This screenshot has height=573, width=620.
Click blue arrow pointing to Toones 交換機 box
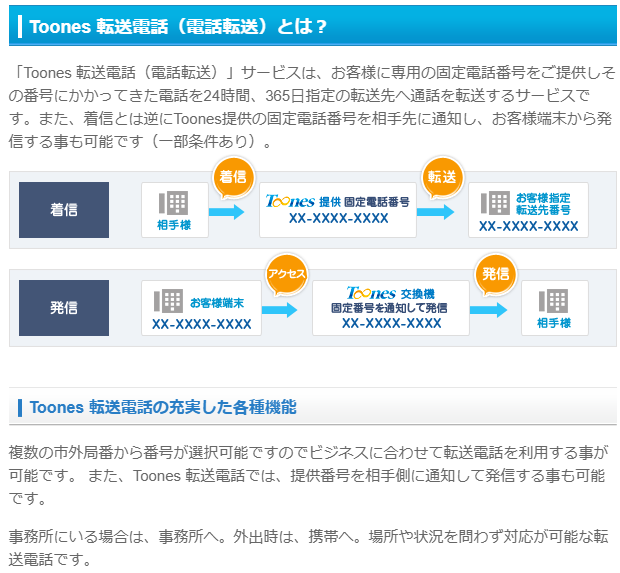click(280, 309)
